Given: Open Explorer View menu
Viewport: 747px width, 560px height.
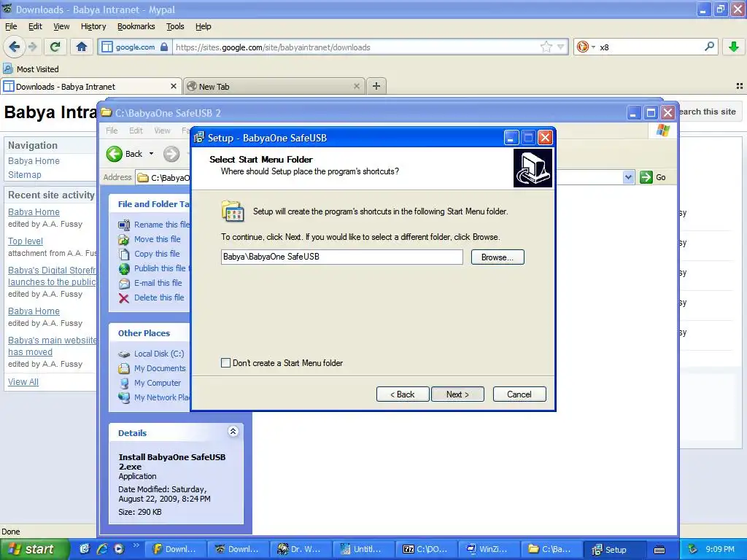Looking at the screenshot, I should coord(162,131).
